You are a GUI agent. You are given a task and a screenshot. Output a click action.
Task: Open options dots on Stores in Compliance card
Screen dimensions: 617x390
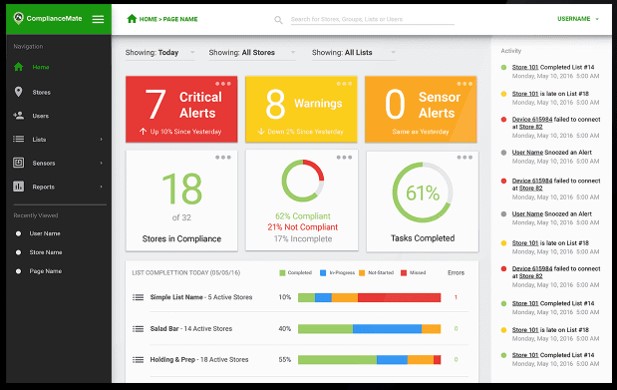pos(223,157)
